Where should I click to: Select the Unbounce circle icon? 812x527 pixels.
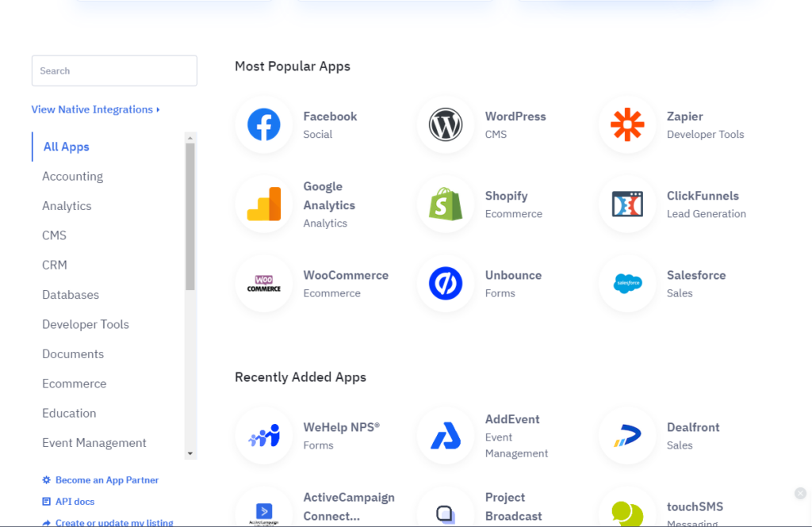(x=446, y=283)
